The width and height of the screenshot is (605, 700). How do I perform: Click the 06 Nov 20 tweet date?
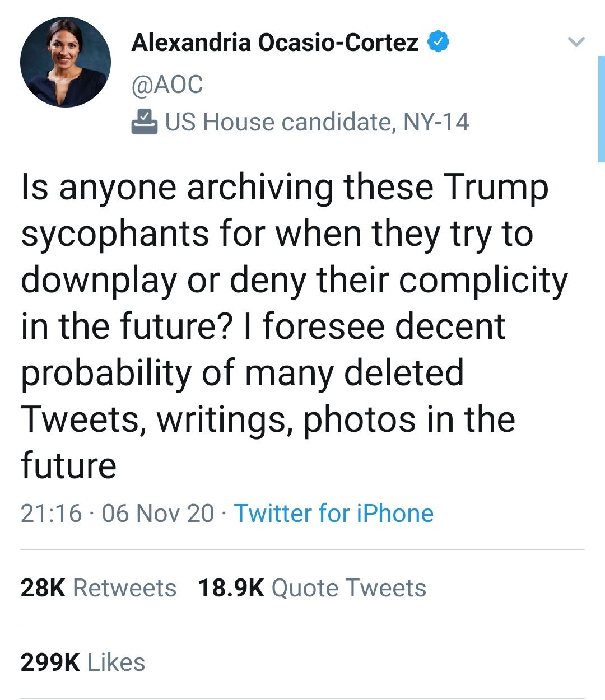(x=158, y=513)
